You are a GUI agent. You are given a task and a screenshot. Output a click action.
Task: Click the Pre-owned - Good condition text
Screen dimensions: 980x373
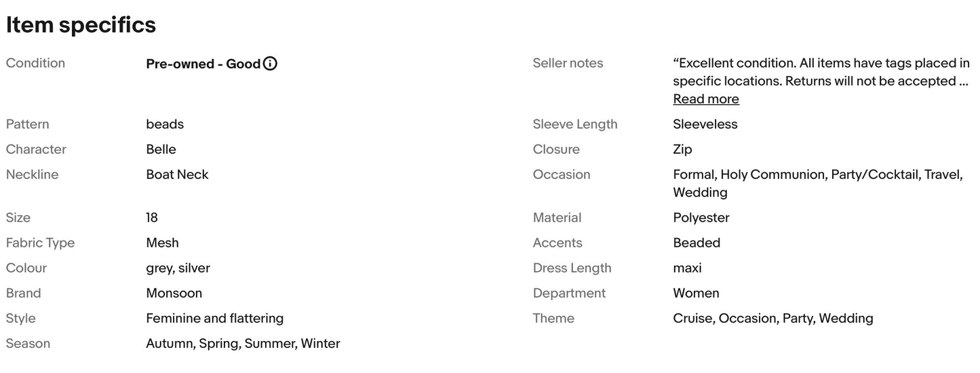point(203,64)
